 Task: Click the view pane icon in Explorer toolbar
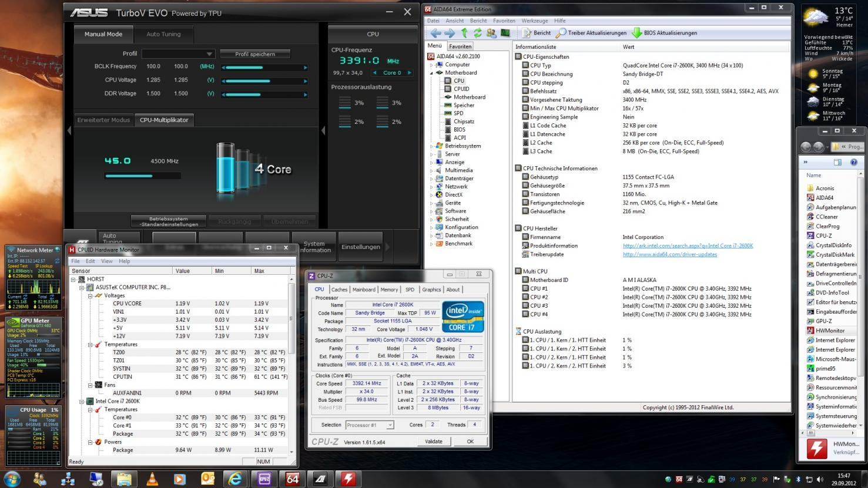tap(837, 162)
